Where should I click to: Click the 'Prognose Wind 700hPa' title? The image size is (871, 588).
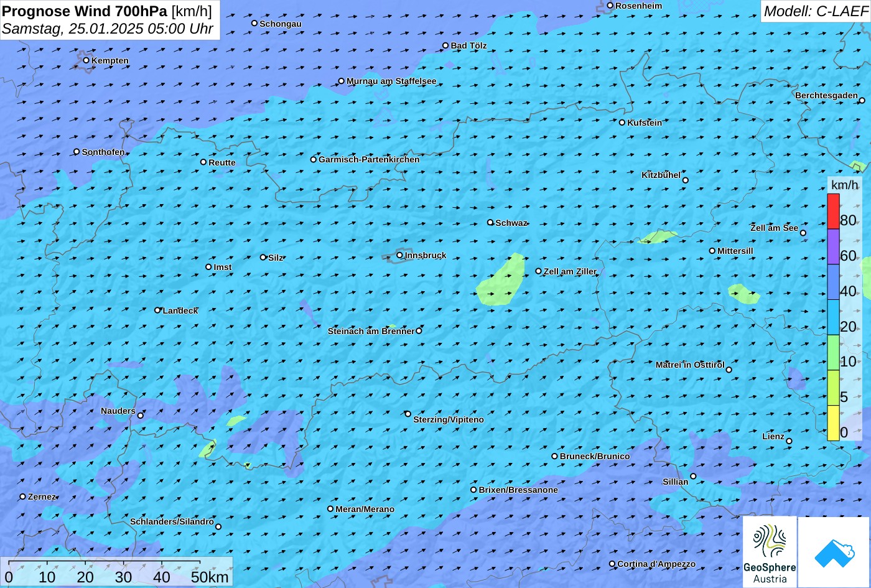pos(85,11)
